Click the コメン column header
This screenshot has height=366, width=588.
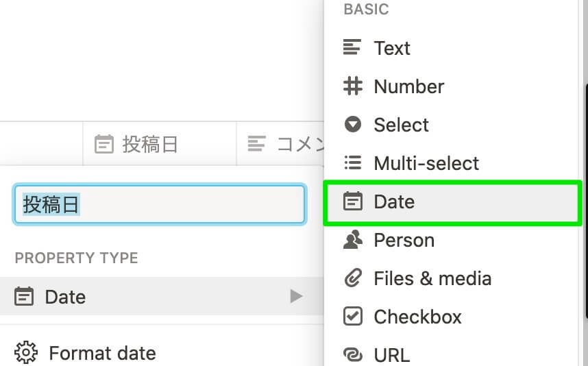coord(280,144)
